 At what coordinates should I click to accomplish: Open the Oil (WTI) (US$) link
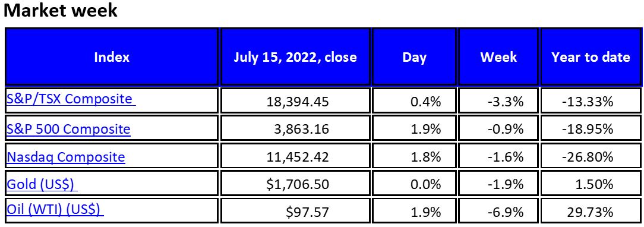[x=55, y=210]
